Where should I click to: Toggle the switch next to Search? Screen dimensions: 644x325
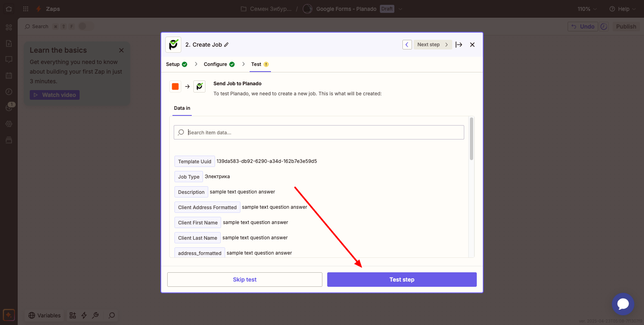(x=86, y=26)
